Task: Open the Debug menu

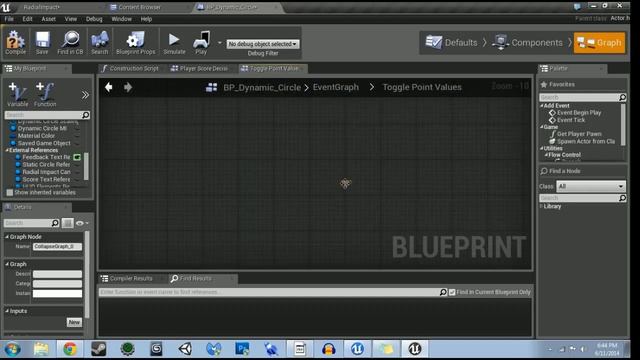Action: (94, 19)
